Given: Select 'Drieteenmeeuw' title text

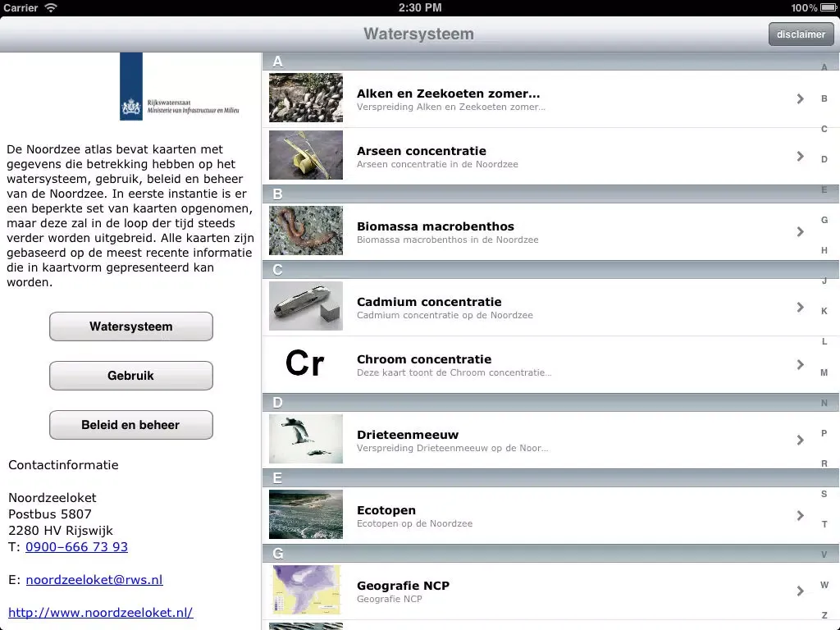Looking at the screenshot, I should click(x=408, y=435).
